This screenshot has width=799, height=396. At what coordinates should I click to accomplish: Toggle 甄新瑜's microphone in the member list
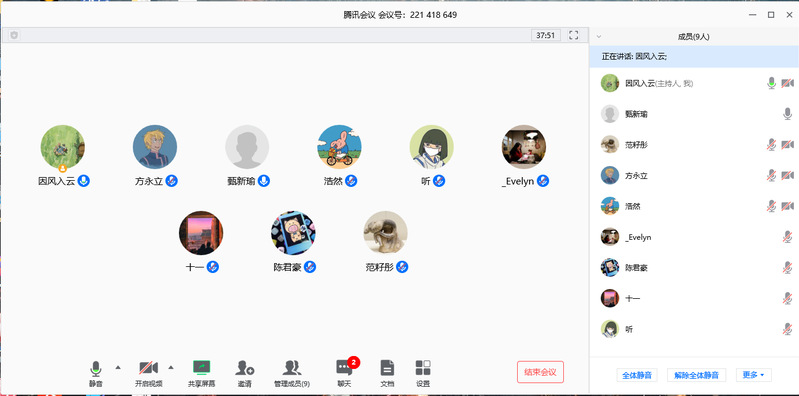point(787,114)
